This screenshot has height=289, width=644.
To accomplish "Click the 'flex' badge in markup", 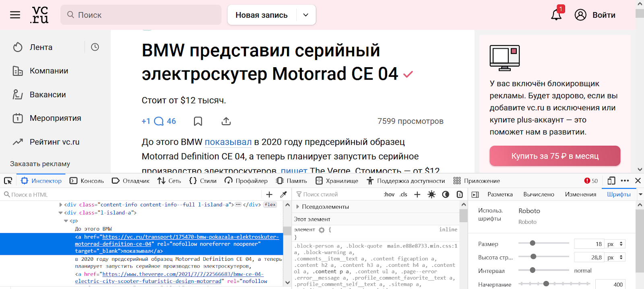I will 270,204.
